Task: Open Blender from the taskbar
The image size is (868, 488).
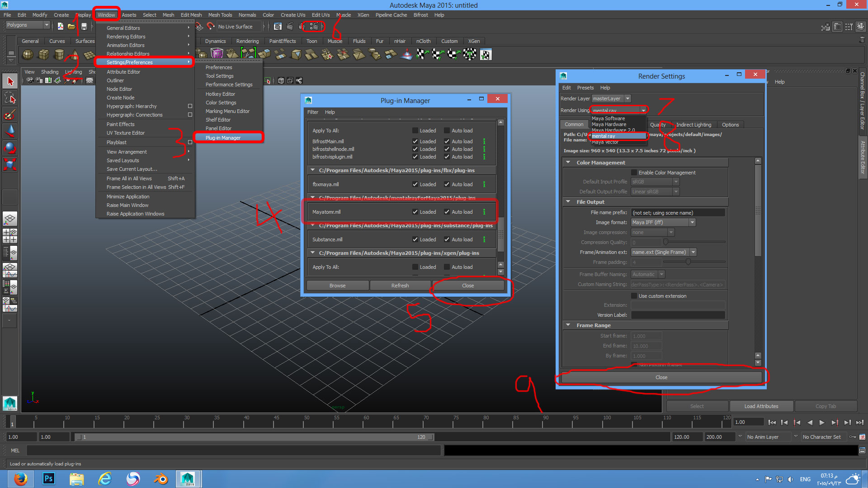Action: (160, 479)
